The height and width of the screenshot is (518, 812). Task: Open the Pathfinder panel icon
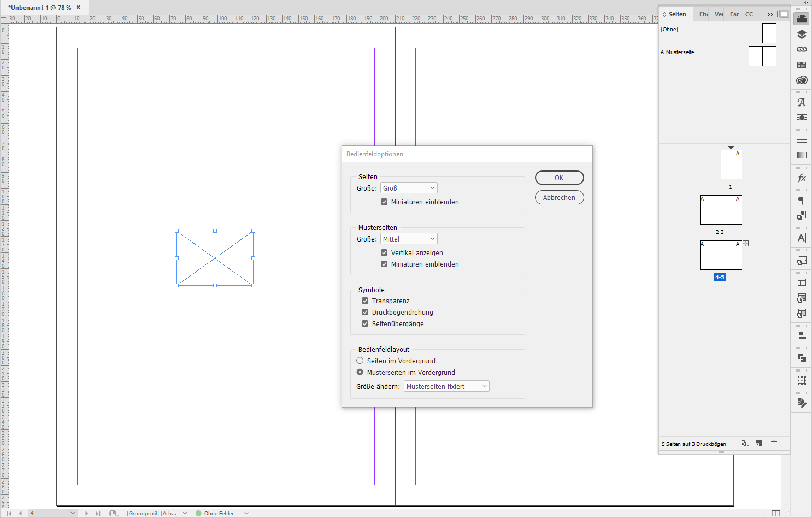point(802,358)
